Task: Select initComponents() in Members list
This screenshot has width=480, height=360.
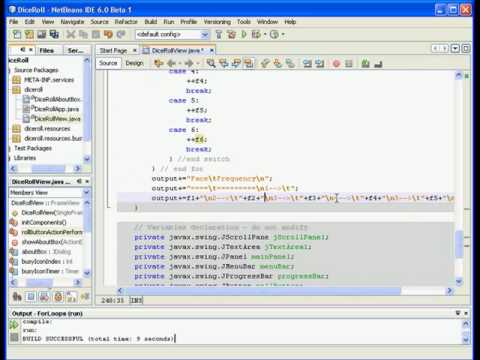Action: [44, 222]
